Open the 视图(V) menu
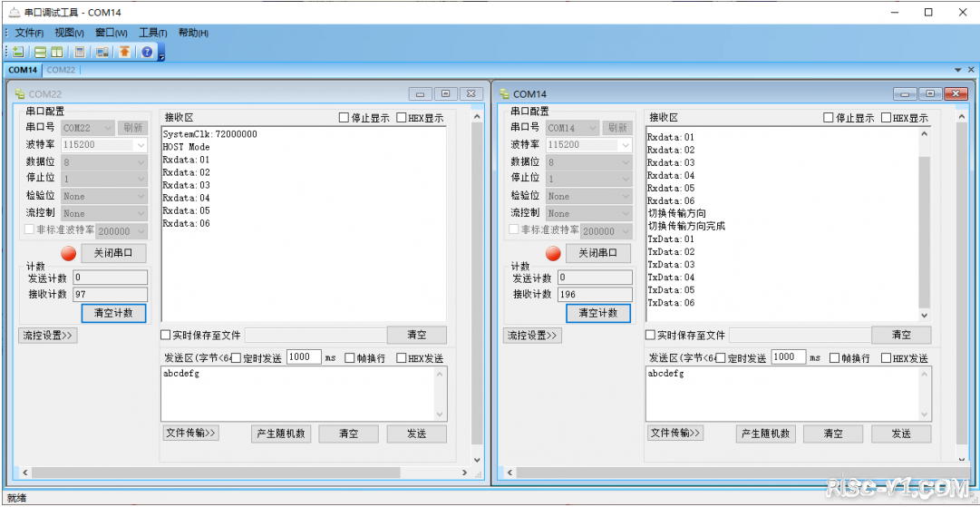 70,34
